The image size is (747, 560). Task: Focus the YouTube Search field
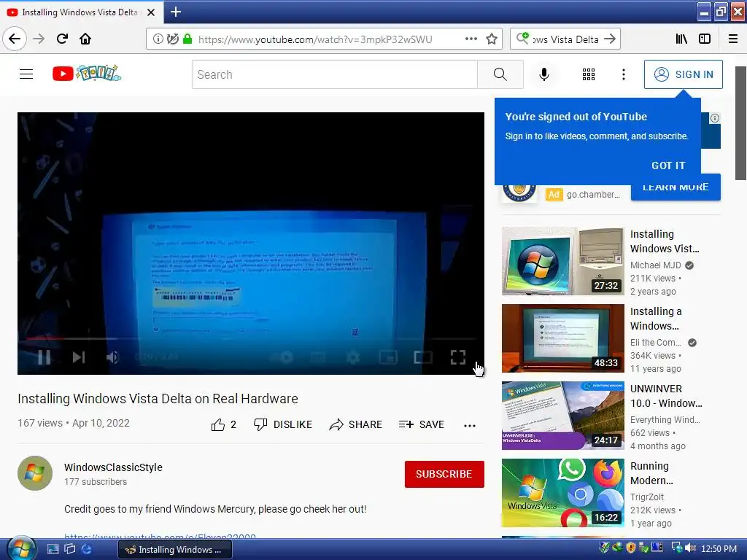click(334, 74)
